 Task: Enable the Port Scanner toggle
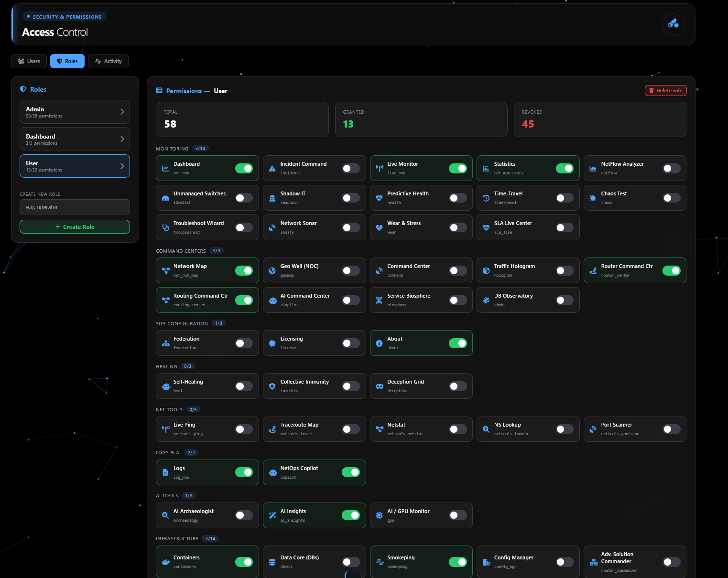pos(672,429)
